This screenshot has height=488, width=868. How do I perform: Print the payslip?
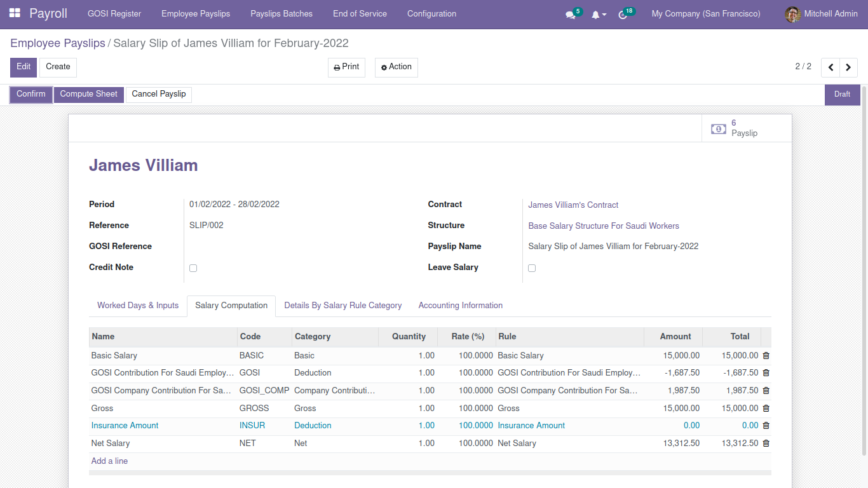[x=346, y=67]
